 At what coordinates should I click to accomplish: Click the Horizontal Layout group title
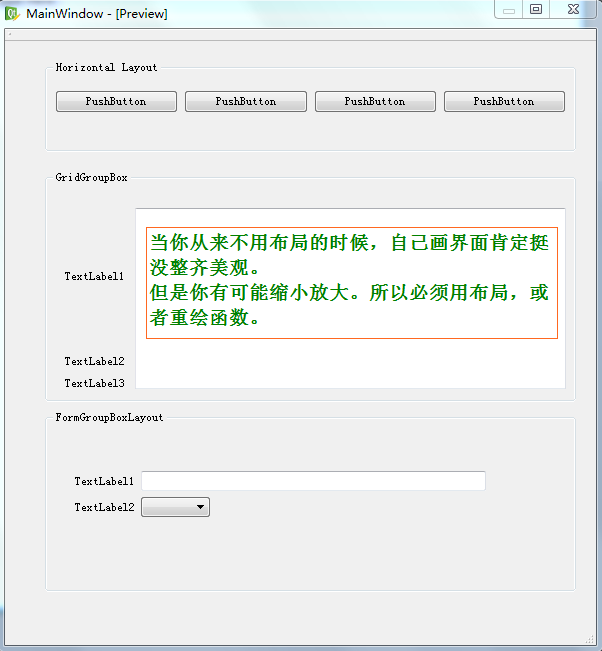point(107,68)
